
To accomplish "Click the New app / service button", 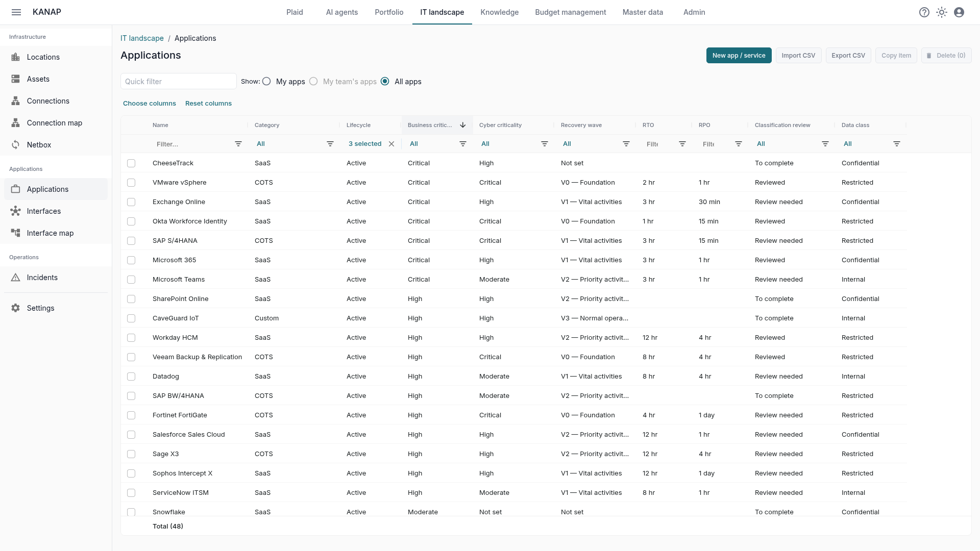I will click(x=739, y=56).
